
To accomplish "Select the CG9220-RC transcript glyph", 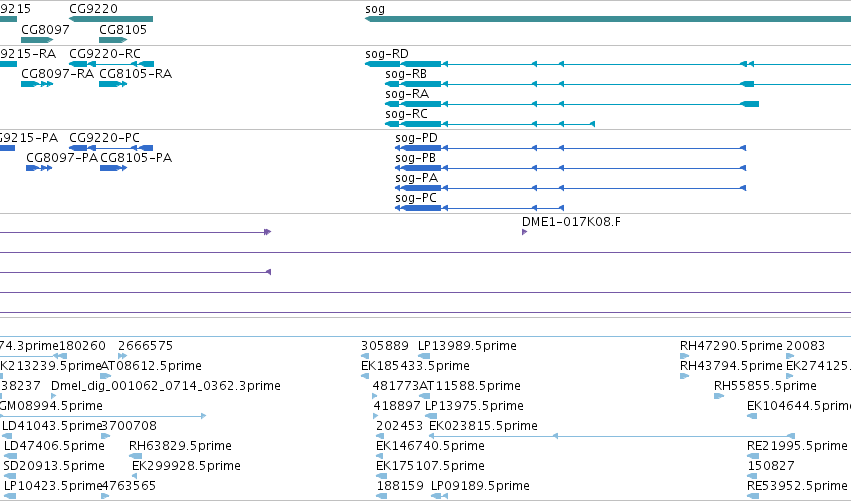I will coord(111,64).
